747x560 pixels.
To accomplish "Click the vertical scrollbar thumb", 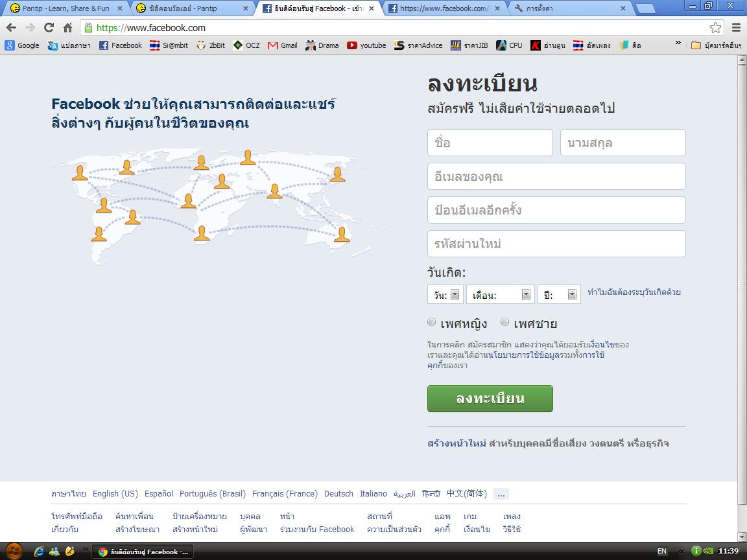I will pyautogui.click(x=742, y=285).
